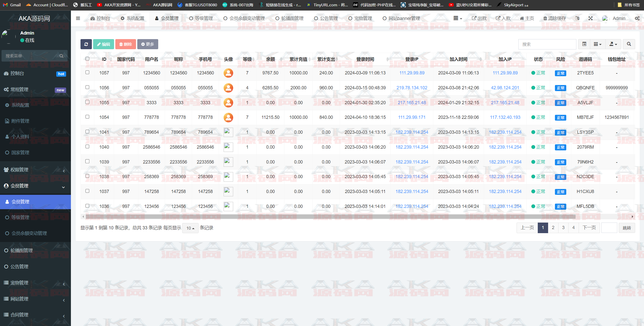Select the checkbox for row ID 1056
644x326 pixels.
tap(87, 87)
